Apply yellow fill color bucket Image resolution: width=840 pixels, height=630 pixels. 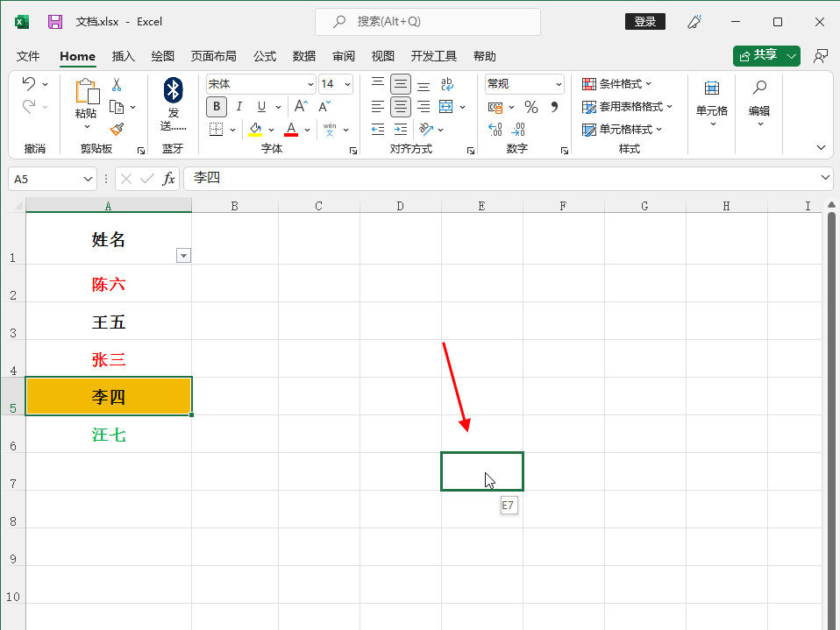[255, 130]
